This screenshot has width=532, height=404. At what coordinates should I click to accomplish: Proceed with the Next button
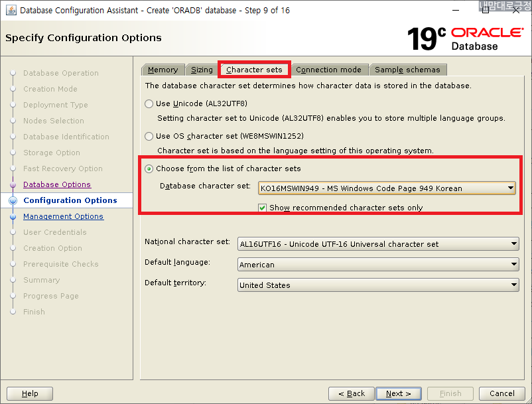tap(399, 393)
